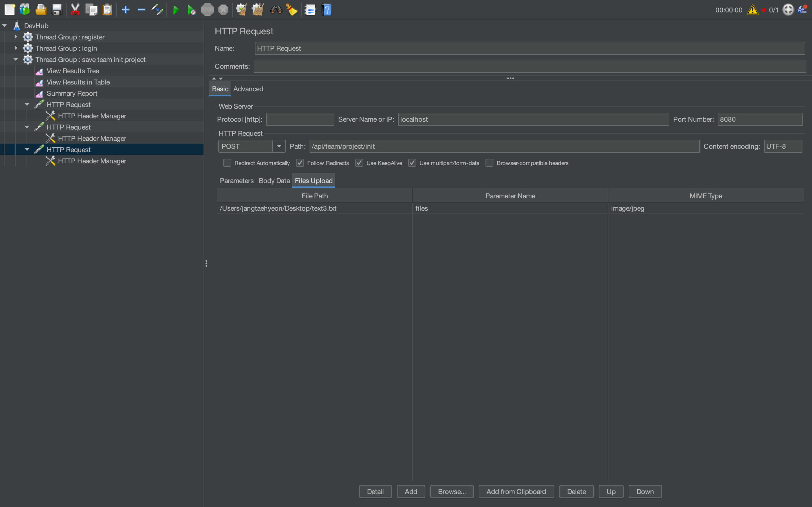The image size is (812, 507).
Task: Click the scissors Cut icon
Action: pyautogui.click(x=75, y=10)
